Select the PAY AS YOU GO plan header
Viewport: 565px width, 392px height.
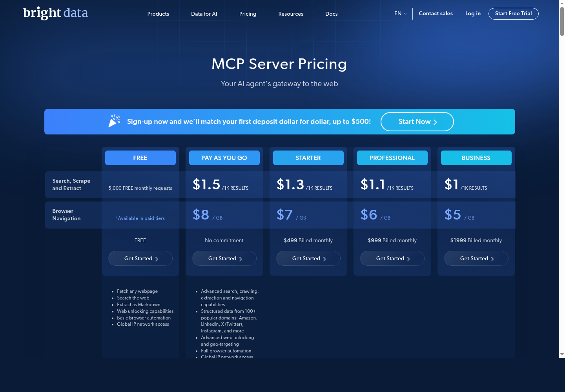pyautogui.click(x=224, y=158)
